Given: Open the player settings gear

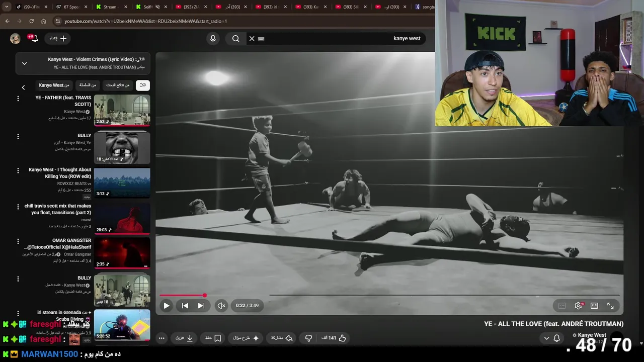Looking at the screenshot, I should pos(579,306).
